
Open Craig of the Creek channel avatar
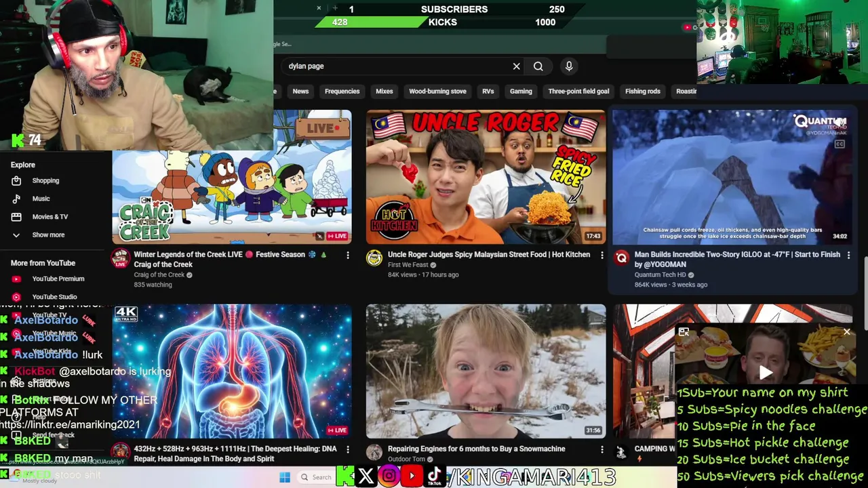pyautogui.click(x=121, y=258)
